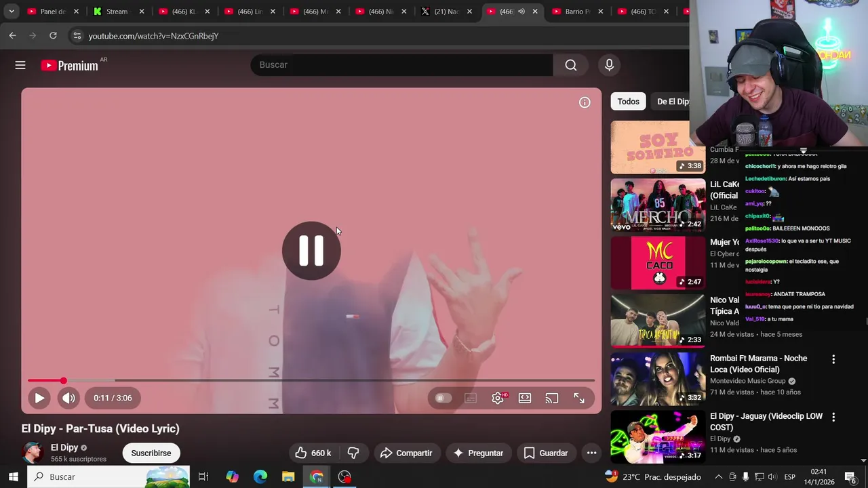The height and width of the screenshot is (488, 868).
Task: Open site information icon in address bar
Action: 77,36
